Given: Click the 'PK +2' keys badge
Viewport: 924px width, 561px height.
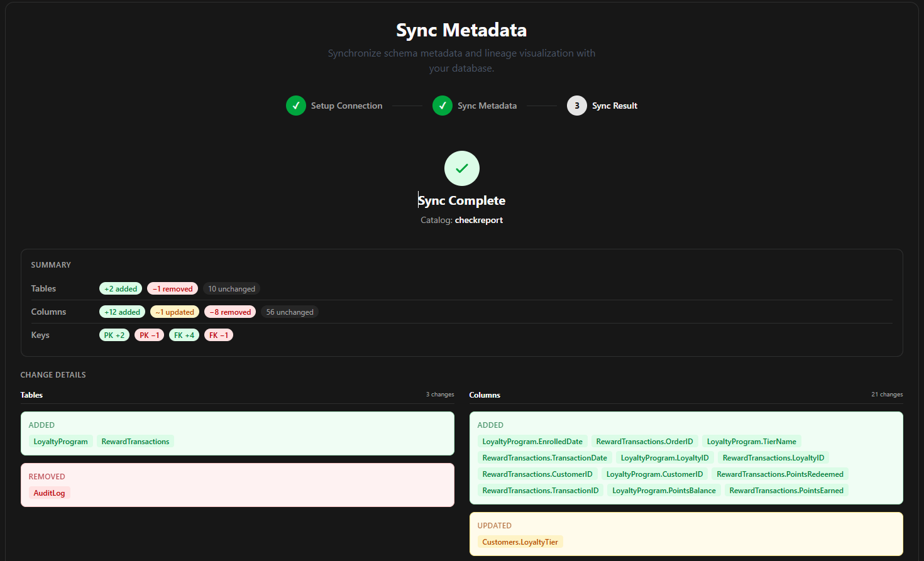Looking at the screenshot, I should (114, 335).
